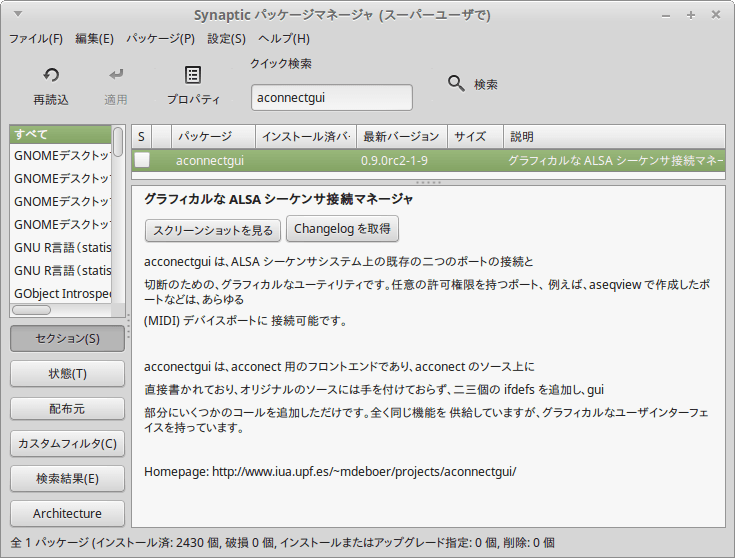The height and width of the screenshot is (558, 735).
Task: Select the 検索結果(E) button
Action: (x=68, y=479)
